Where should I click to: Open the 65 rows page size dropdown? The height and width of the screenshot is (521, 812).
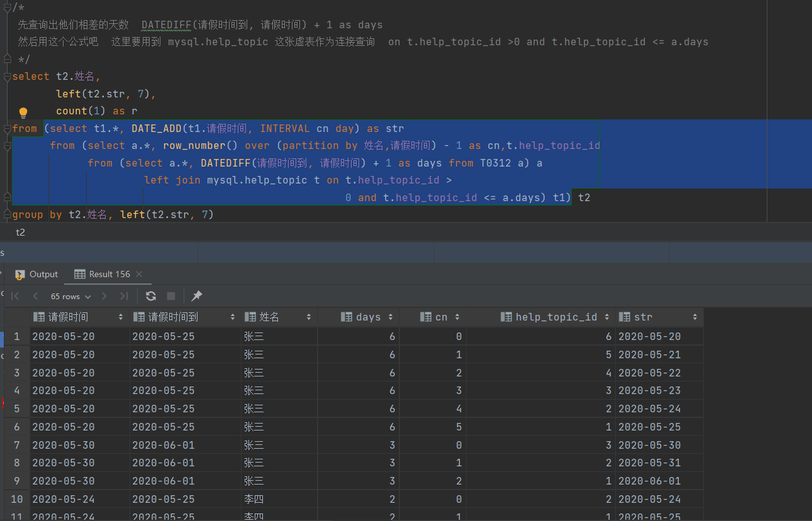(70, 296)
